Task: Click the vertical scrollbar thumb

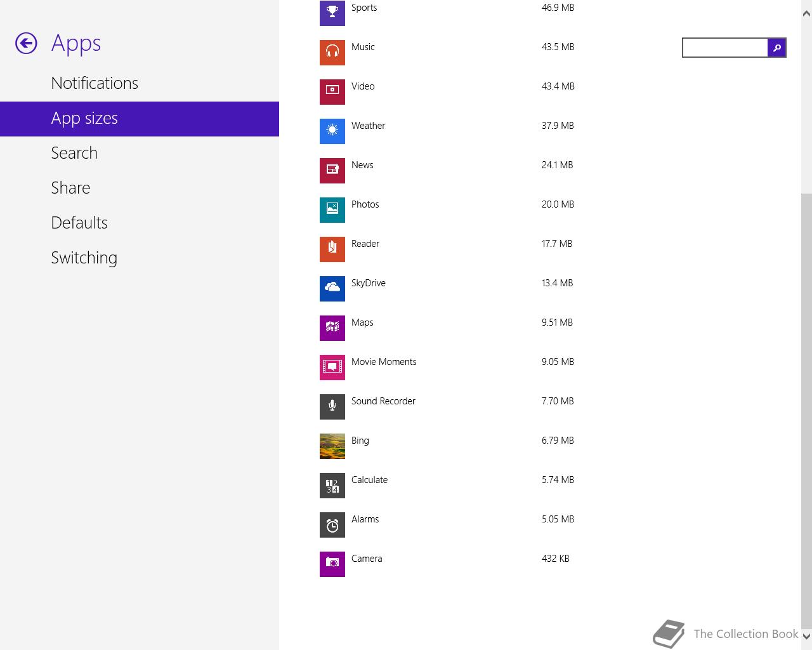Action: [x=806, y=410]
